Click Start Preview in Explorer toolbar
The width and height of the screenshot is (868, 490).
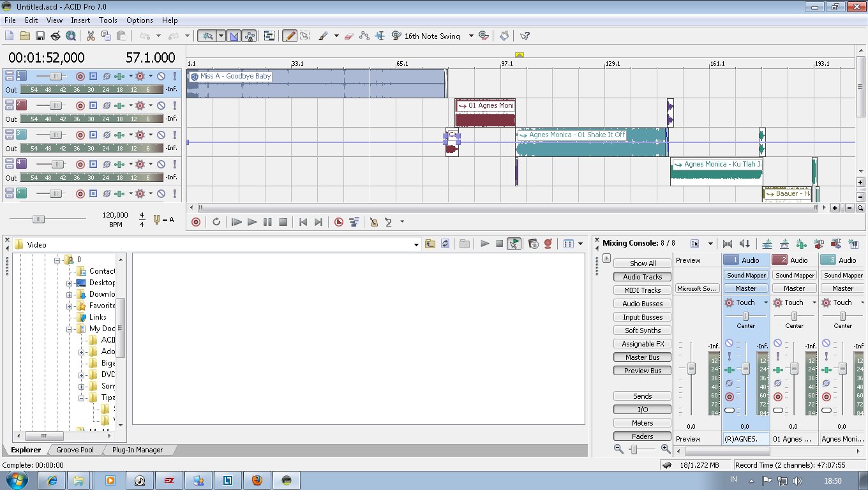(x=485, y=244)
